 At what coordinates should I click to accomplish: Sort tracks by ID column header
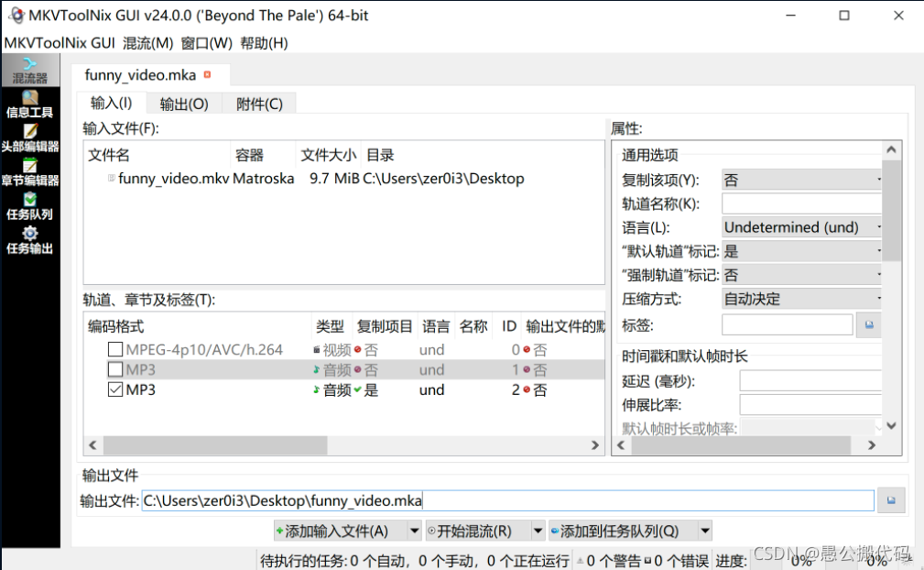click(x=508, y=326)
